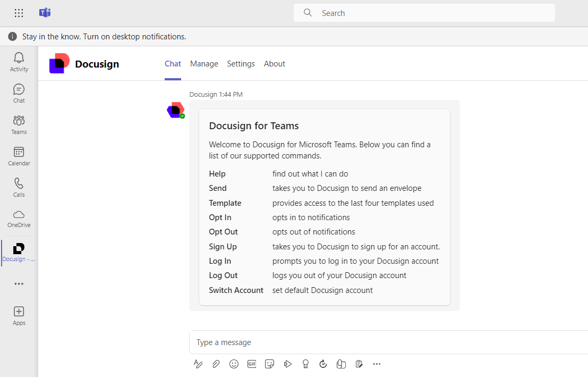
Task: Switch to the Manage tab
Action: (204, 63)
